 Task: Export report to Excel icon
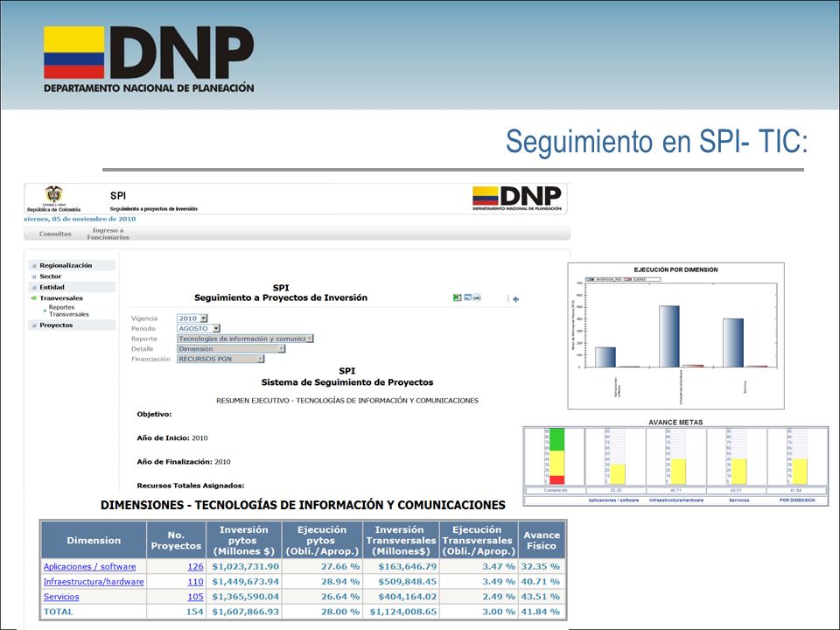[457, 297]
